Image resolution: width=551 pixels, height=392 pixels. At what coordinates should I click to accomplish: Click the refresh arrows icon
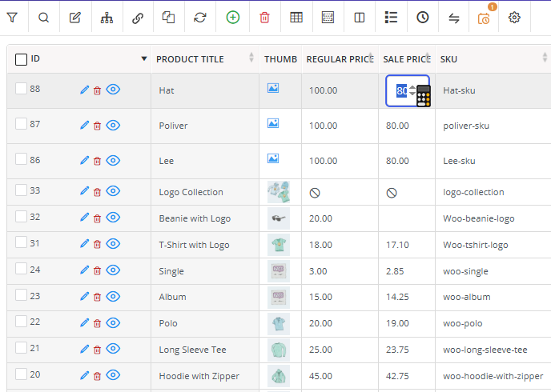click(x=200, y=18)
